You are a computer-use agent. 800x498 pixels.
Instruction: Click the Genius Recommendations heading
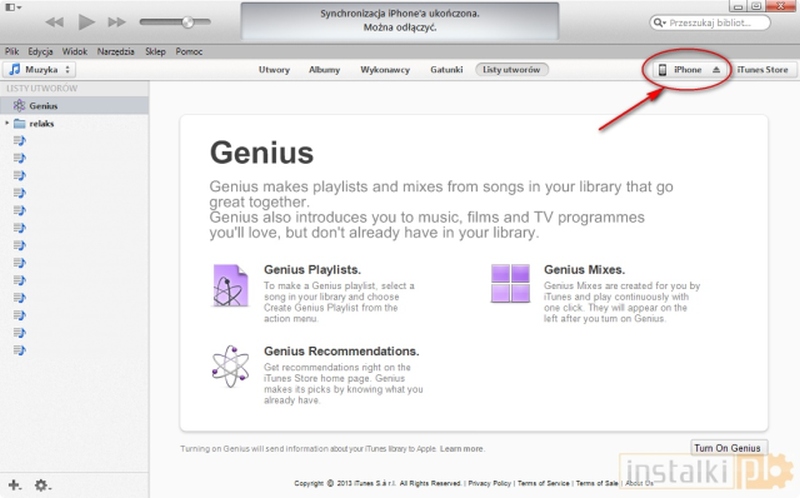tap(341, 351)
